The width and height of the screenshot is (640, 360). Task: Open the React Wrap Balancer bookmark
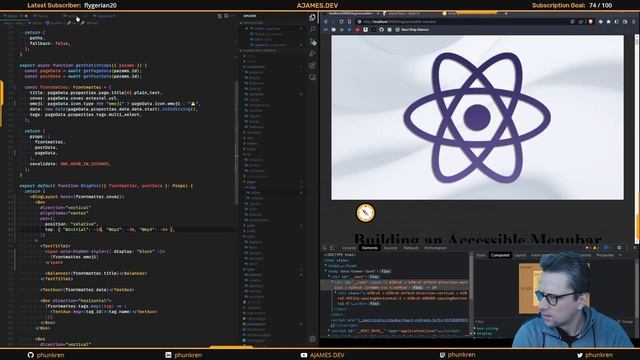point(412,29)
